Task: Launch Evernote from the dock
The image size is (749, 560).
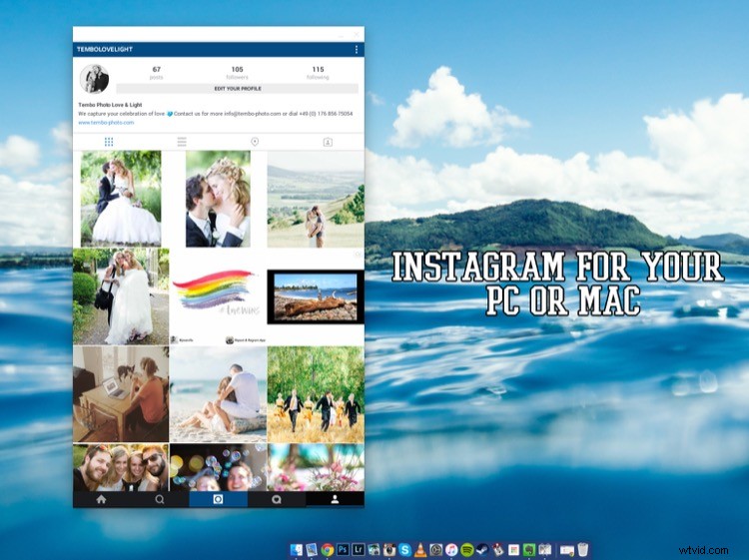Action: [x=528, y=550]
